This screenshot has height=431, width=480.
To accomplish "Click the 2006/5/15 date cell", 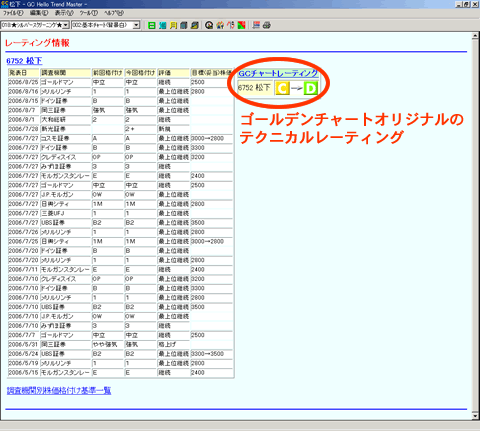I will pyautogui.click(x=23, y=372).
